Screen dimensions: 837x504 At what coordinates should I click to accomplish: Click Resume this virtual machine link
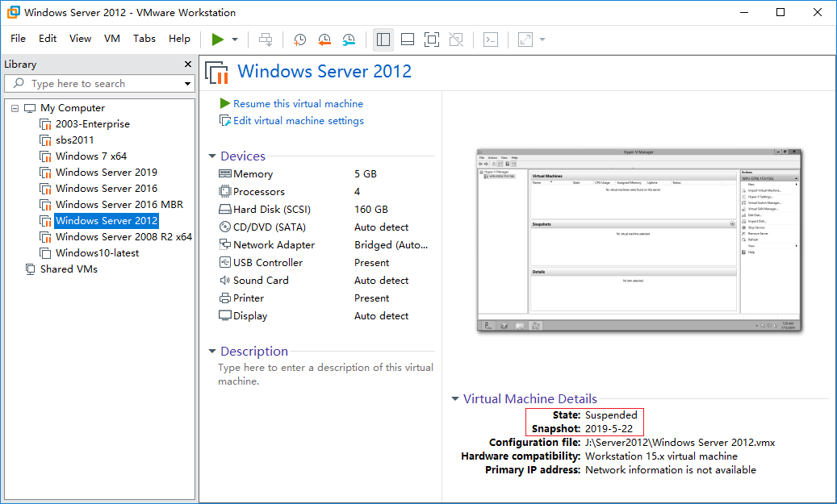pyautogui.click(x=298, y=104)
